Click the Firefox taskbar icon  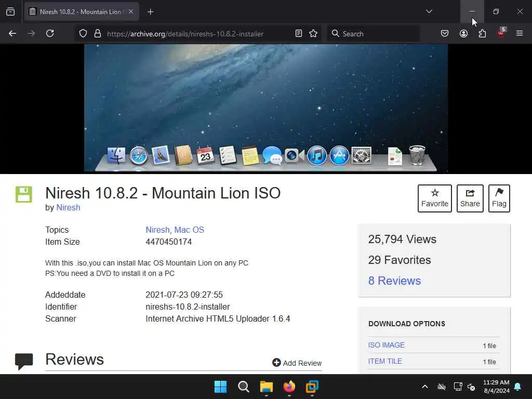click(x=289, y=387)
